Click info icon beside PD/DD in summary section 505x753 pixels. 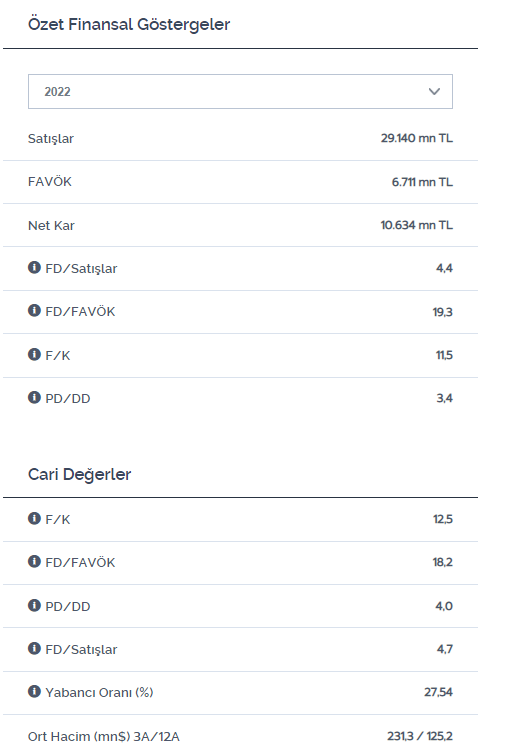pyautogui.click(x=34, y=397)
